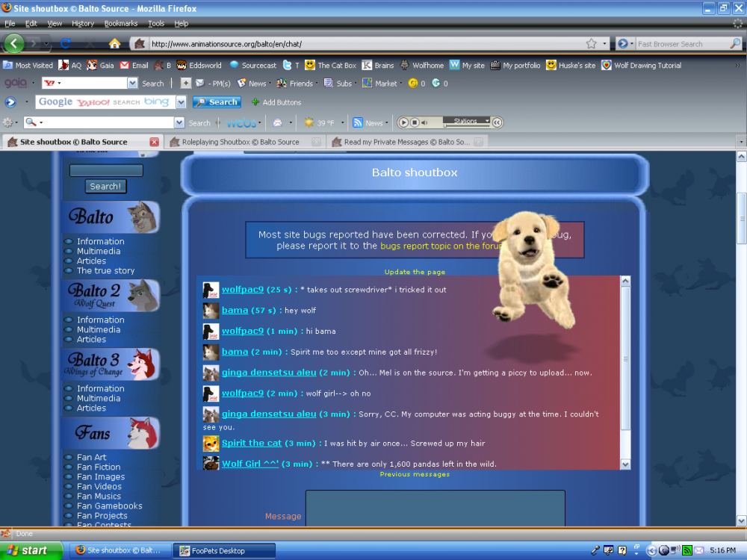Screen dimensions: 747x560
Task: Expand the Gaia toolbar Friends menu
Action: click(x=297, y=84)
